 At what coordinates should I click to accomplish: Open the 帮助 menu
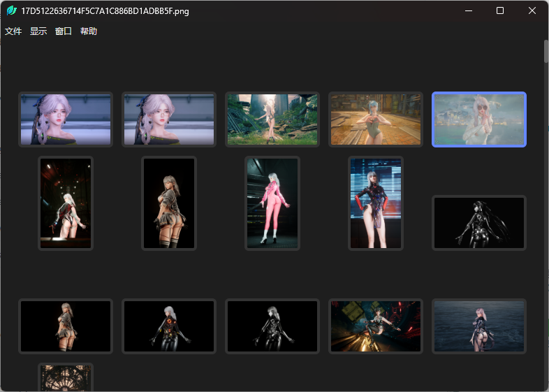coord(89,31)
